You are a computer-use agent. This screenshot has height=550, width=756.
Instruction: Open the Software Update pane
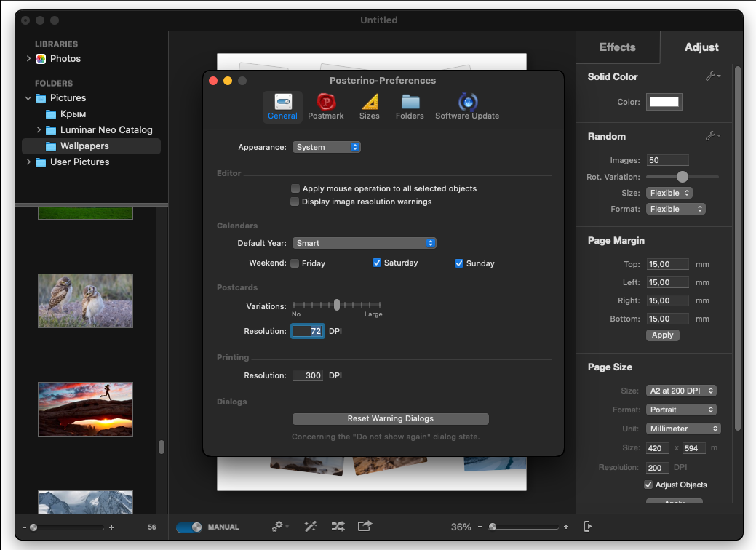(467, 106)
